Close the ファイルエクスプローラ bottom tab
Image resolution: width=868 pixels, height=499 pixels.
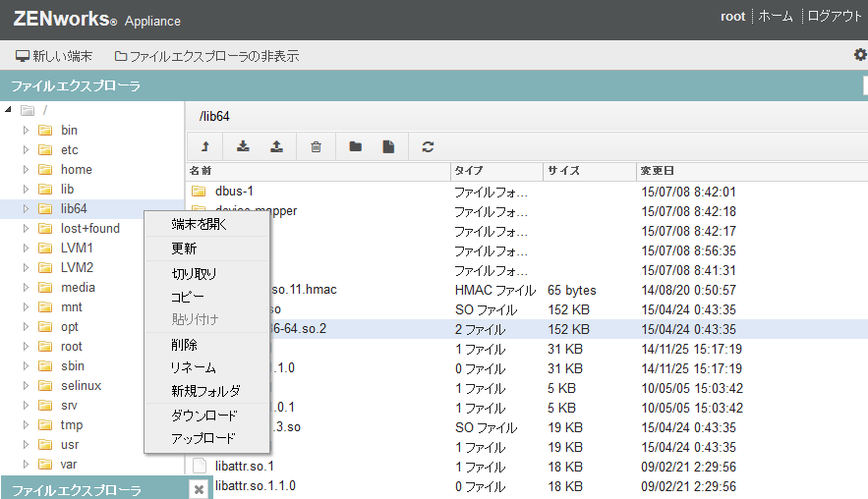click(200, 489)
